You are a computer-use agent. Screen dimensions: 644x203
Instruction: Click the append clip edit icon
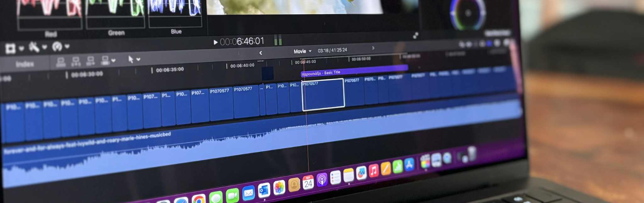click(x=90, y=61)
